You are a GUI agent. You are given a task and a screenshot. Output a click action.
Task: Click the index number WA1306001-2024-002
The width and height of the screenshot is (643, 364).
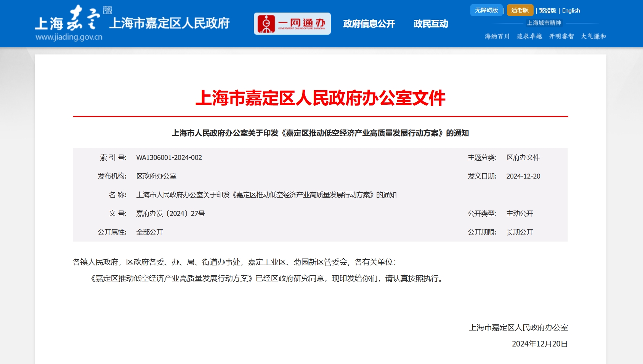tap(169, 157)
